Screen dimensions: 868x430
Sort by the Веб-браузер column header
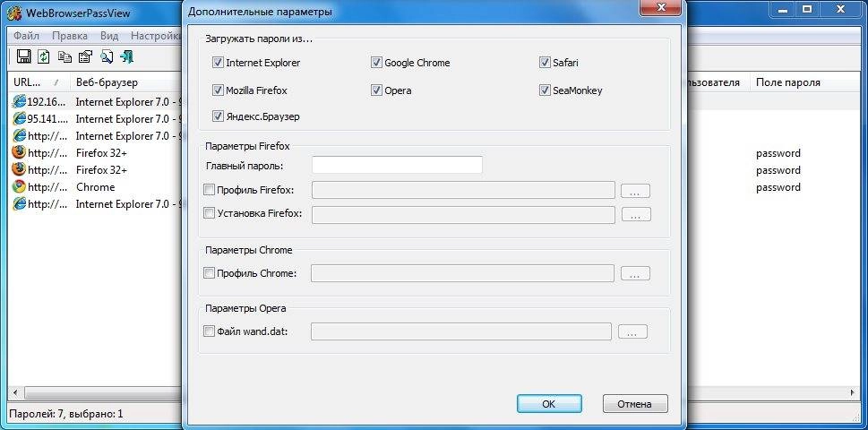pyautogui.click(x=126, y=82)
